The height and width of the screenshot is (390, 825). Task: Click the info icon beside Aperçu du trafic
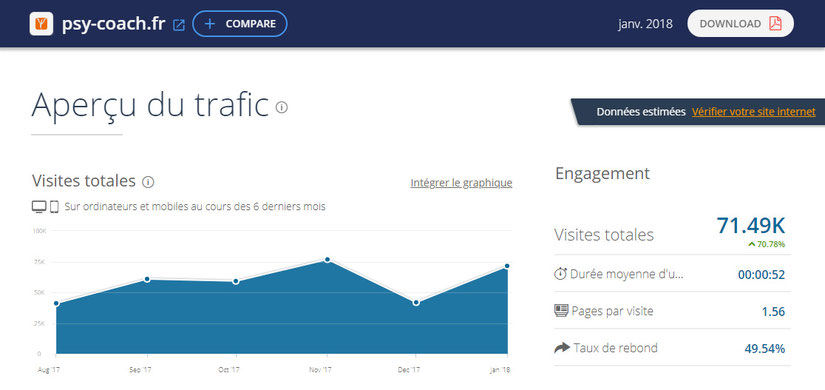point(282,107)
